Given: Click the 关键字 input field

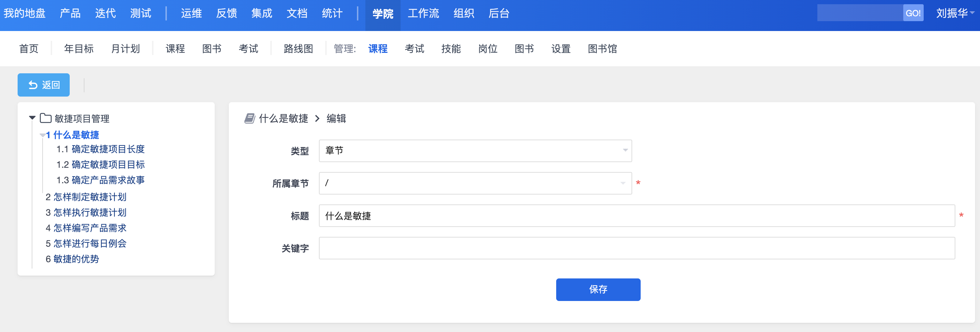Looking at the screenshot, I should pyautogui.click(x=636, y=248).
